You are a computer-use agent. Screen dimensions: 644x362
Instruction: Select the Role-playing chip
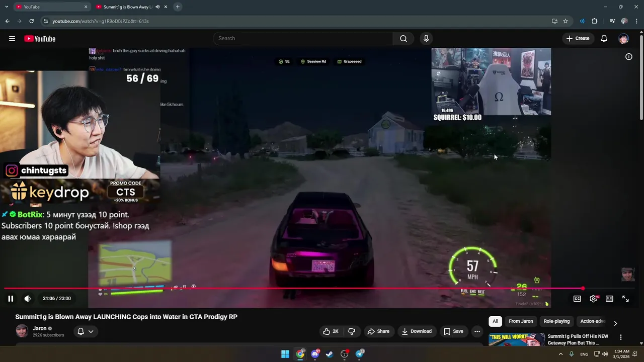(x=556, y=321)
